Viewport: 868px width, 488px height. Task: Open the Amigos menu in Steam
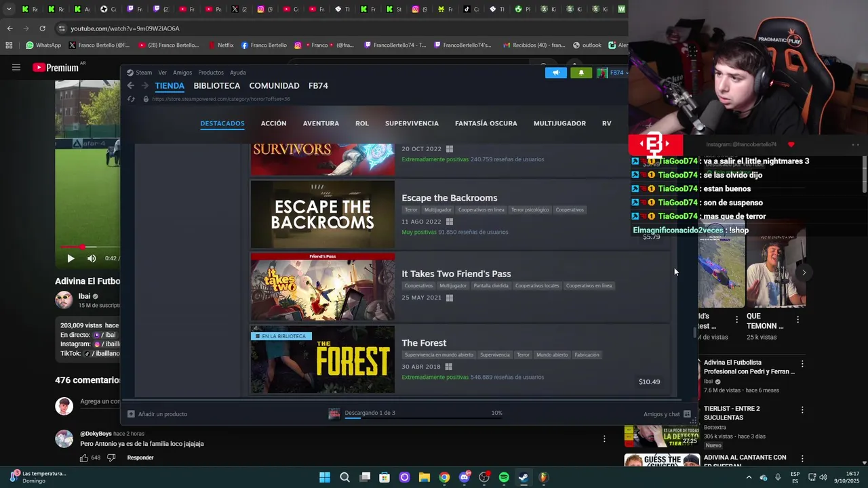pos(182,73)
